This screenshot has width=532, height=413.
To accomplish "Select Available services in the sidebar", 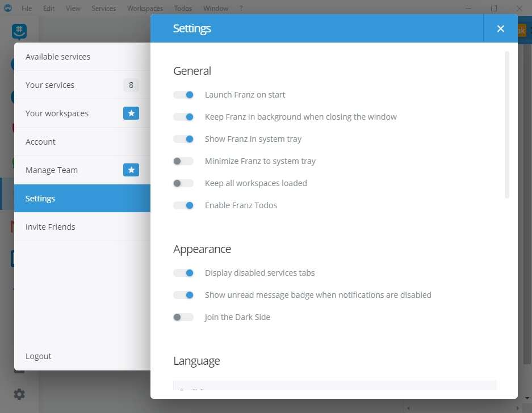I will tap(58, 57).
